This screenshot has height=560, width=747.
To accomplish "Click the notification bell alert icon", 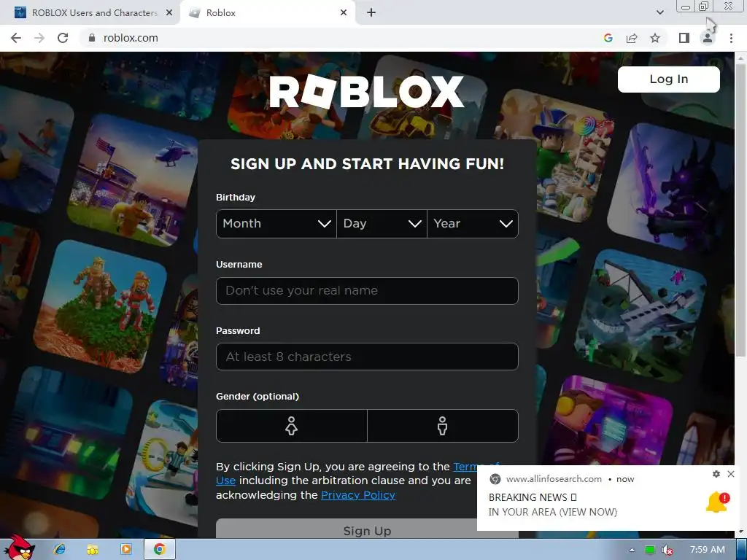I will [x=718, y=503].
